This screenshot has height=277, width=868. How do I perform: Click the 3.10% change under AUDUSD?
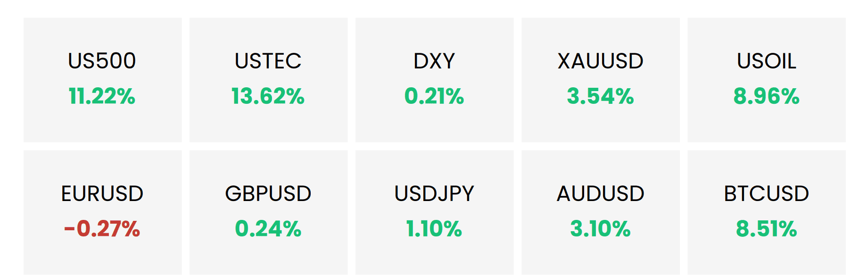click(x=600, y=229)
